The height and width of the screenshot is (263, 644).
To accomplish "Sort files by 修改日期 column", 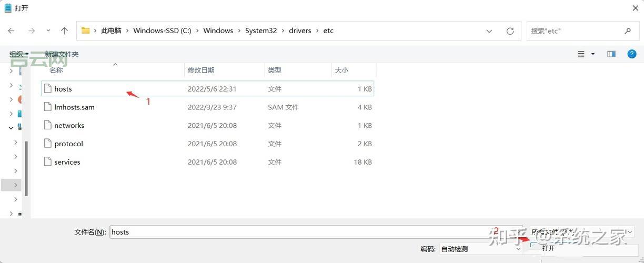I will [201, 70].
